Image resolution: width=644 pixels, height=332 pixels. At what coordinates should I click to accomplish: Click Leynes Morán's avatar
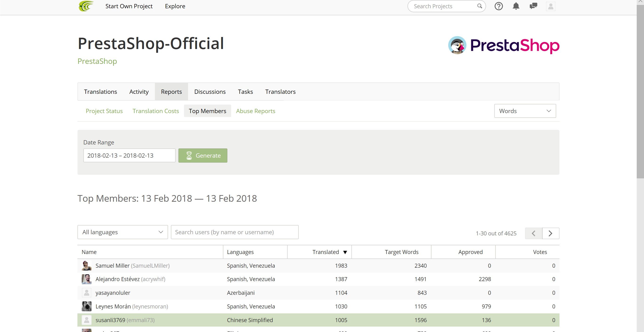[86, 306]
